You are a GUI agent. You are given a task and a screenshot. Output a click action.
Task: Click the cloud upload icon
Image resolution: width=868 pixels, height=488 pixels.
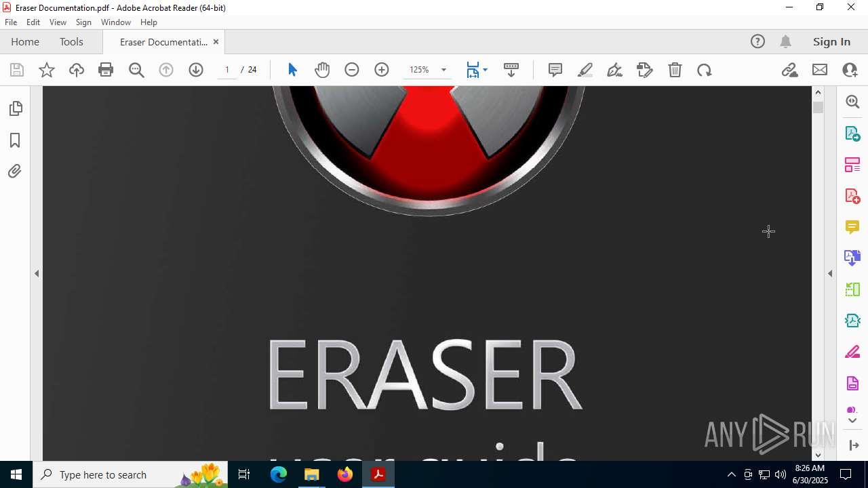coord(76,70)
